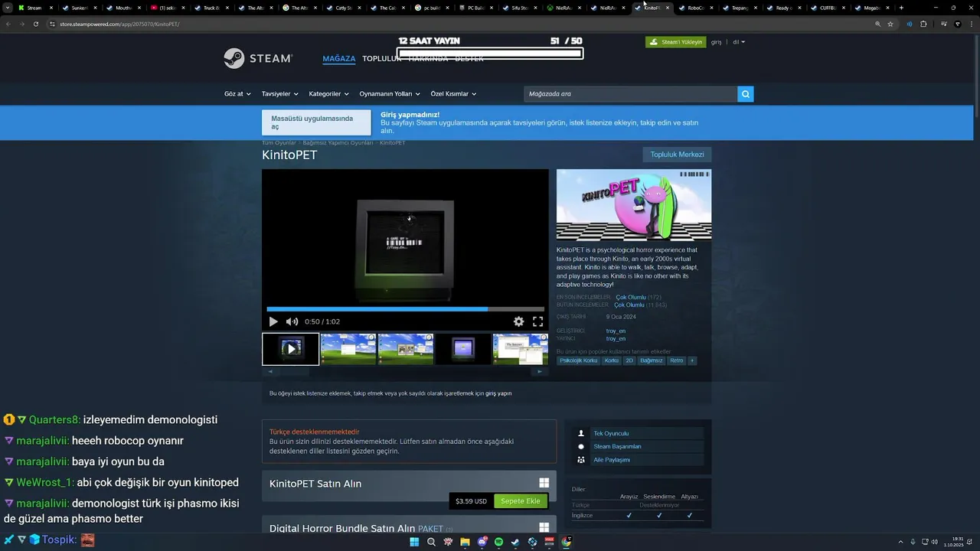
Task: Open the Tüm Oyunlar breadcrumb
Action: [279, 142]
